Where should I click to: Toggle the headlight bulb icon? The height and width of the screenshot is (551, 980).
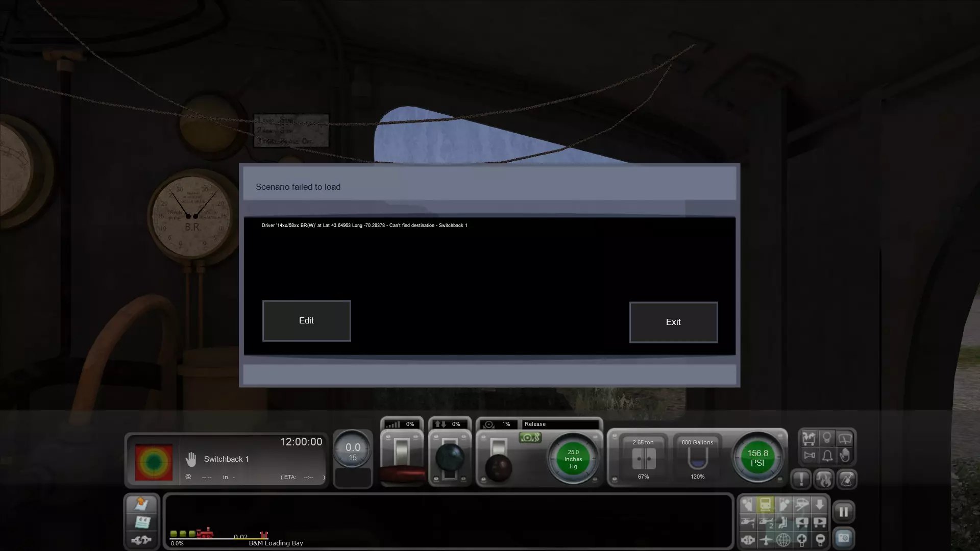[827, 438]
